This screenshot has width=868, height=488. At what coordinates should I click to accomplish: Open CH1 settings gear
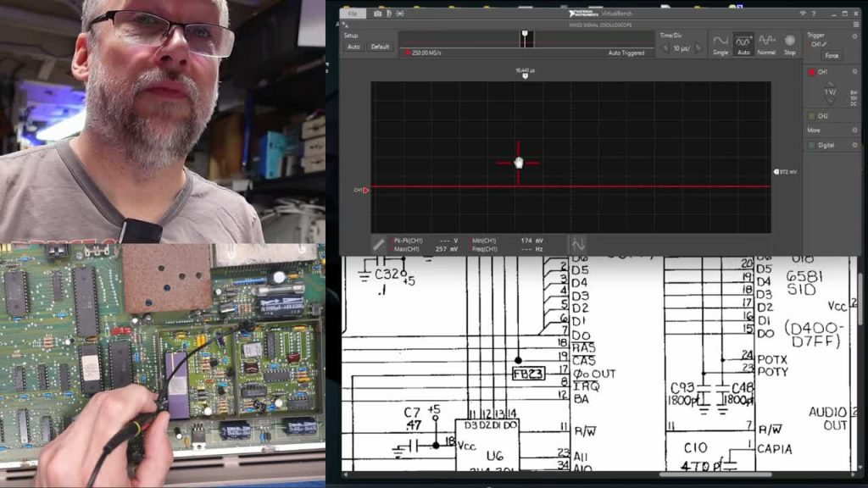[854, 71]
